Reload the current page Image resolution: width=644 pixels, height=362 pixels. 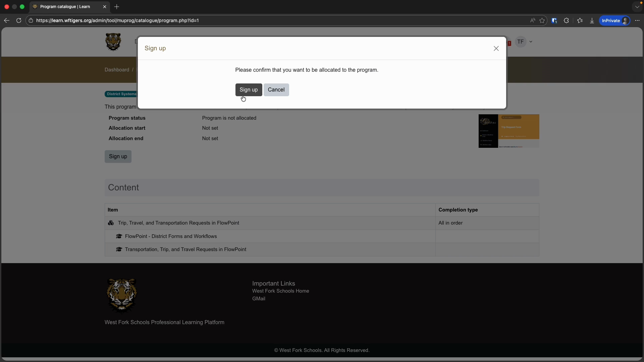[x=19, y=20]
